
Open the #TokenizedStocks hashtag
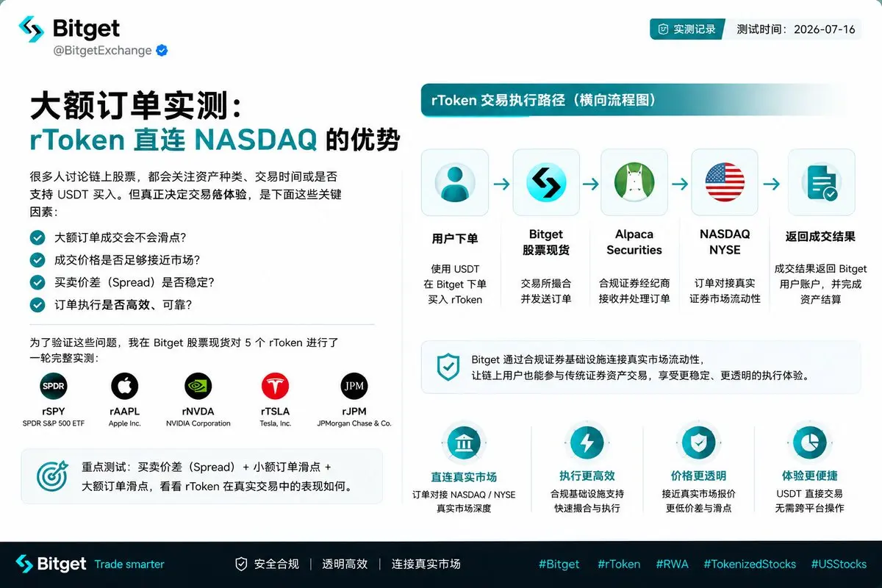pyautogui.click(x=750, y=564)
